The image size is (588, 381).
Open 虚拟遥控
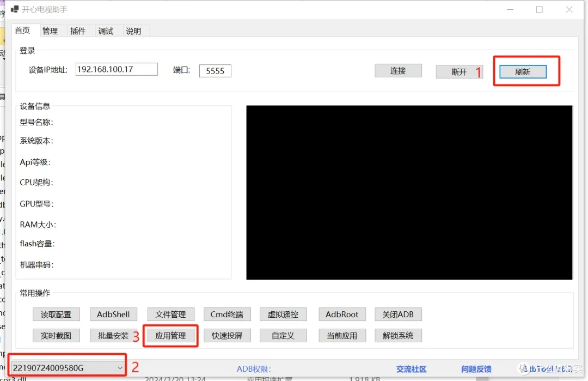(x=283, y=315)
